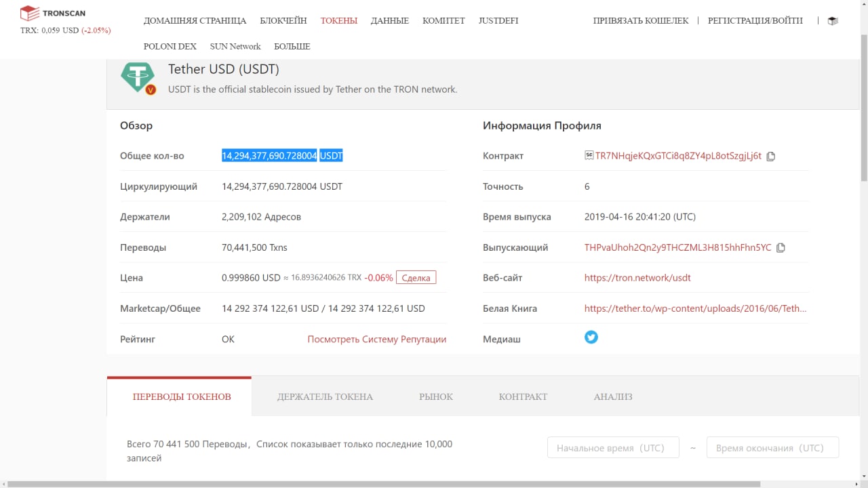Click the Начальное время (UTC) field

tap(613, 448)
